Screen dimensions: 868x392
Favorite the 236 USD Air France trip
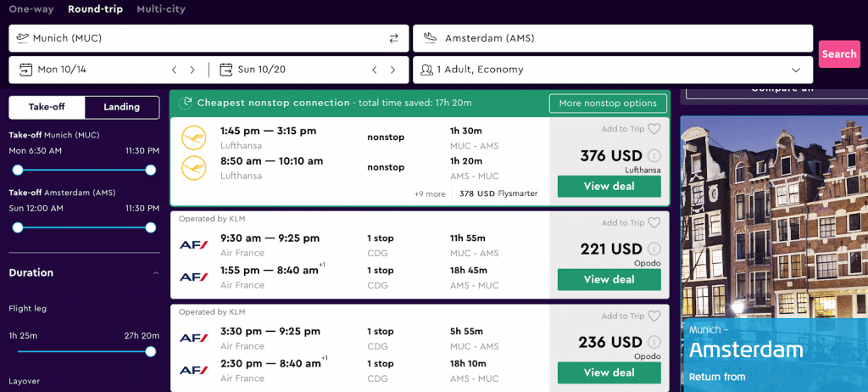pyautogui.click(x=654, y=316)
